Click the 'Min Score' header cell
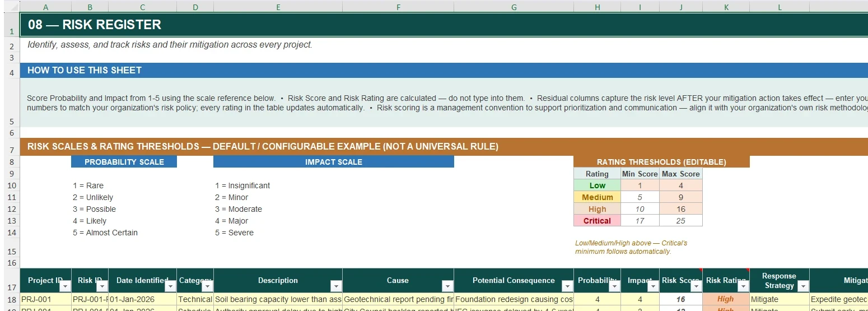868x311 pixels. point(640,174)
